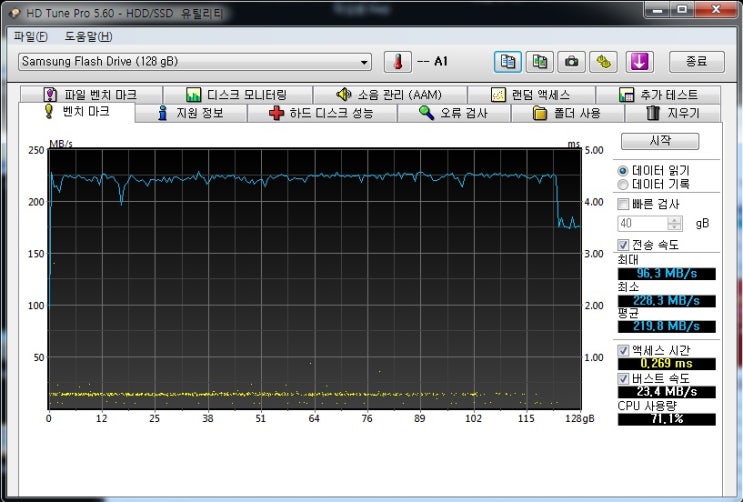The height and width of the screenshot is (502, 743).
Task: Click the benchmark graph area
Action: (315, 279)
